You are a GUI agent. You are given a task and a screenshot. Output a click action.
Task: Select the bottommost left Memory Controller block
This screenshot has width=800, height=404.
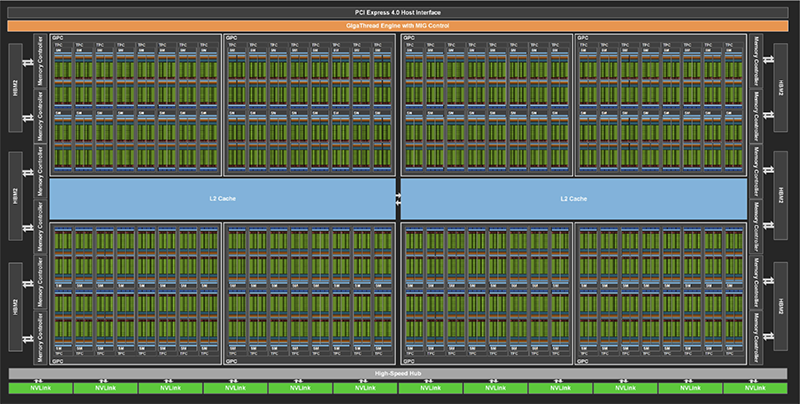pos(41,338)
